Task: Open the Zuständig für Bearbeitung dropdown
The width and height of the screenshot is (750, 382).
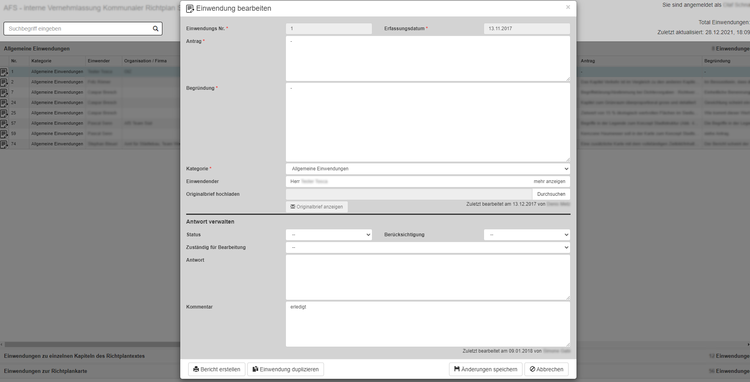Action: pos(428,248)
